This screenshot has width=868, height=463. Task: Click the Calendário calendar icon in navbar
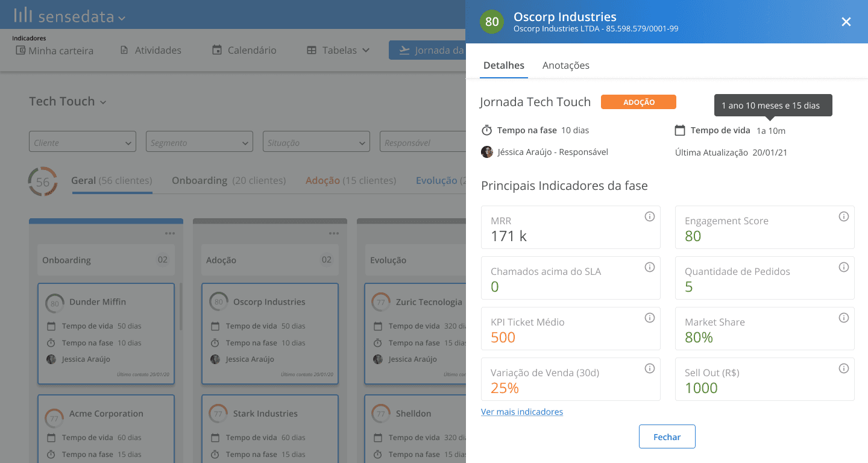[217, 50]
